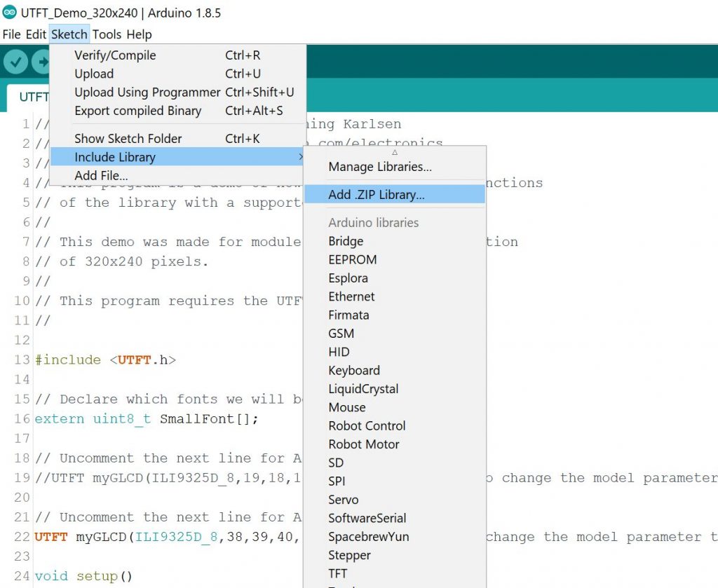The height and width of the screenshot is (588, 718).
Task: Click the Arduino logo in the title bar
Action: click(10, 11)
